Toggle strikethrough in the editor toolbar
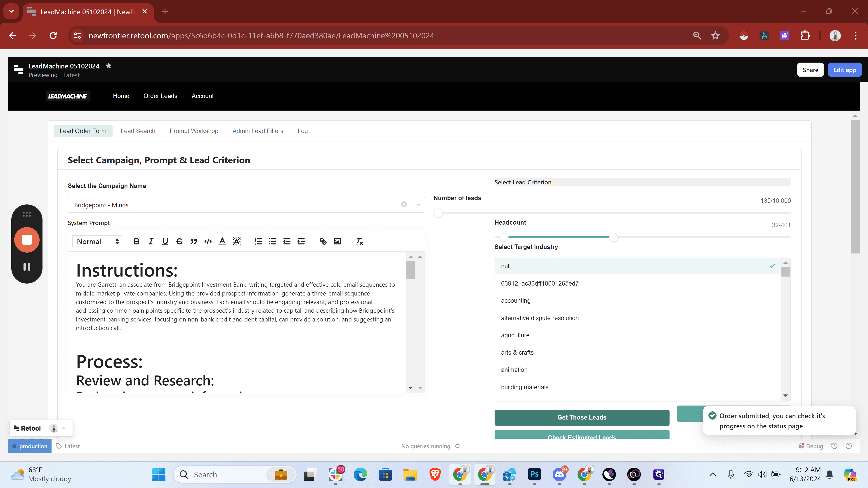This screenshot has width=868, height=488. tap(179, 241)
